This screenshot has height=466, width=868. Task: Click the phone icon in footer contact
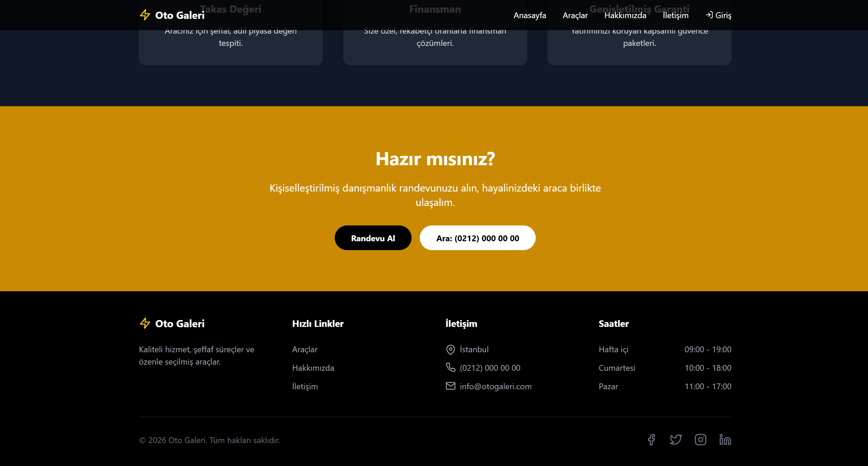click(x=450, y=367)
